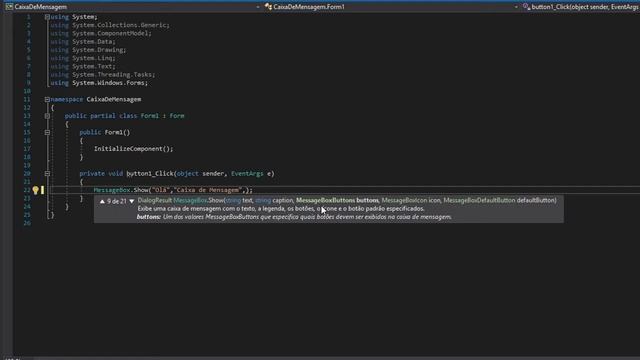Screen dimensions: 640x360
Task: Click the "Olá" string literal
Action: pos(161,190)
